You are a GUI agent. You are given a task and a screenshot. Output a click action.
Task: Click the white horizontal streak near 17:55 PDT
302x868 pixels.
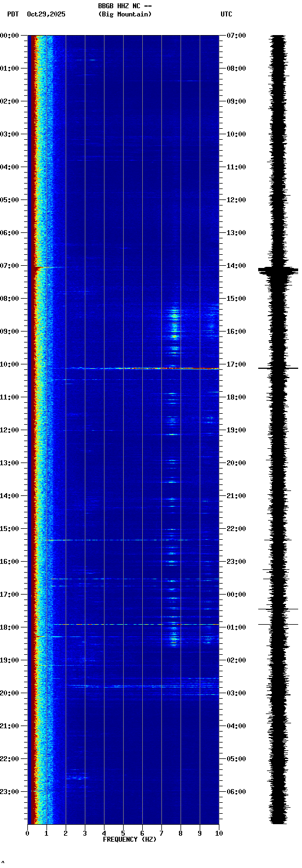coord(136,624)
